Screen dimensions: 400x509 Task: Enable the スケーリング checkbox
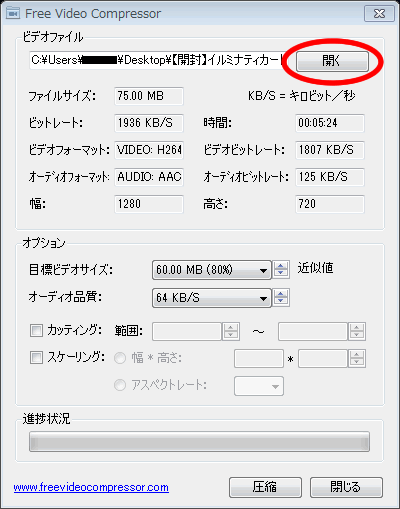[36, 358]
